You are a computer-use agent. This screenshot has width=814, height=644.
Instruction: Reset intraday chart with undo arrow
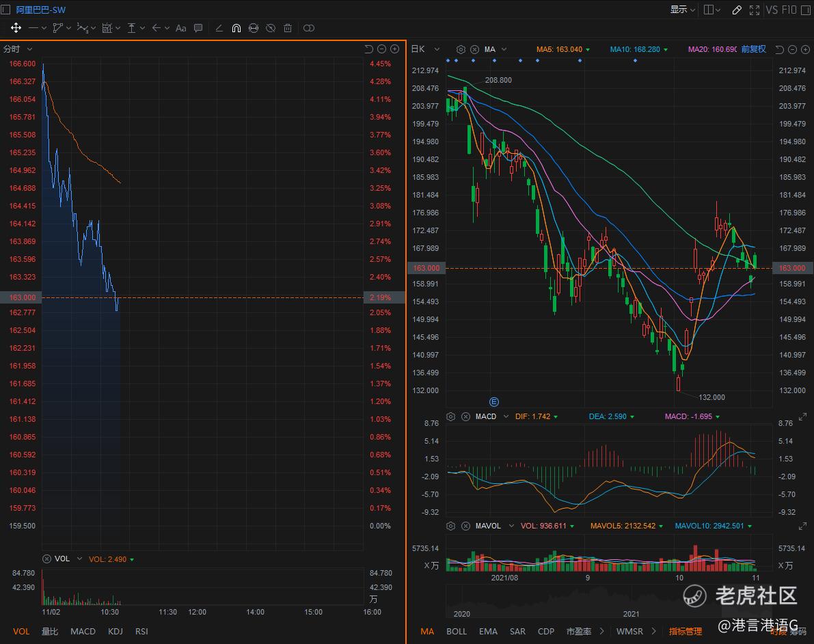pos(368,49)
